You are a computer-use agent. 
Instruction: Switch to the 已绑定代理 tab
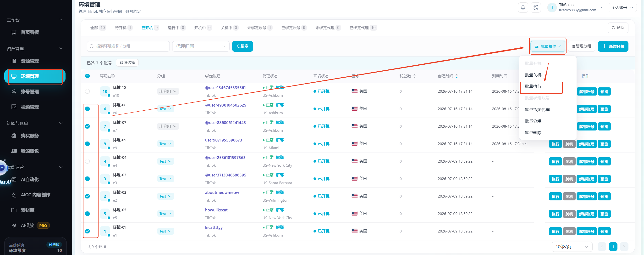point(363,28)
